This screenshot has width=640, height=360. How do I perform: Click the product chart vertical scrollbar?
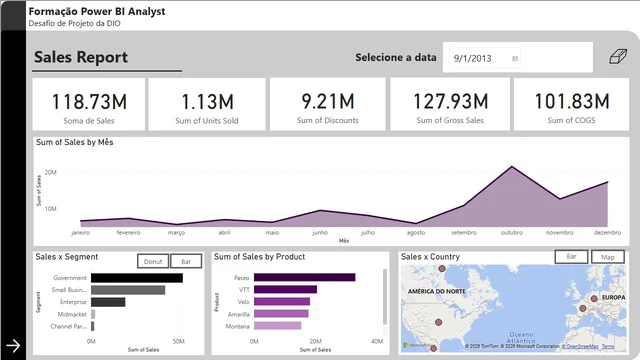point(384,297)
